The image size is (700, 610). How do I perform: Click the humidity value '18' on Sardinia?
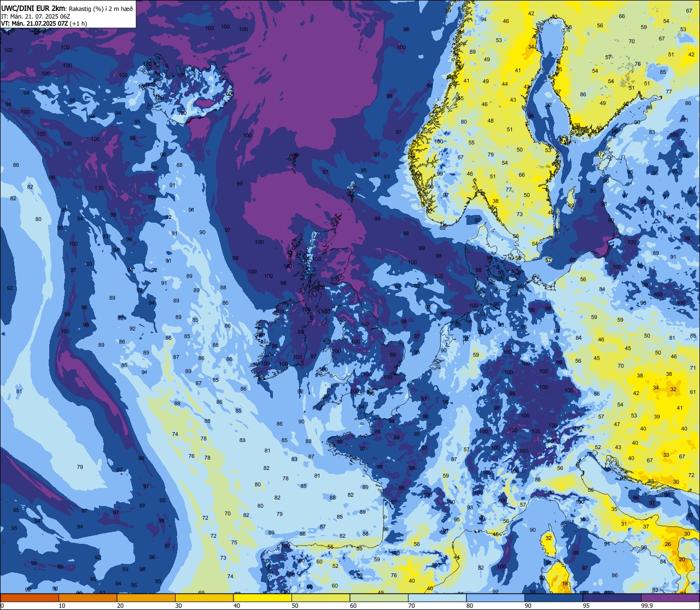point(565,584)
